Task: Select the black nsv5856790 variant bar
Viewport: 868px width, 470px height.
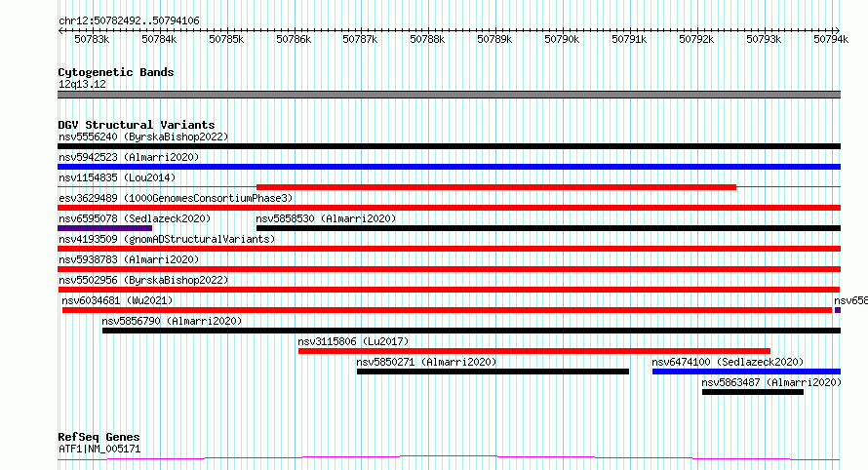Action: (472, 331)
